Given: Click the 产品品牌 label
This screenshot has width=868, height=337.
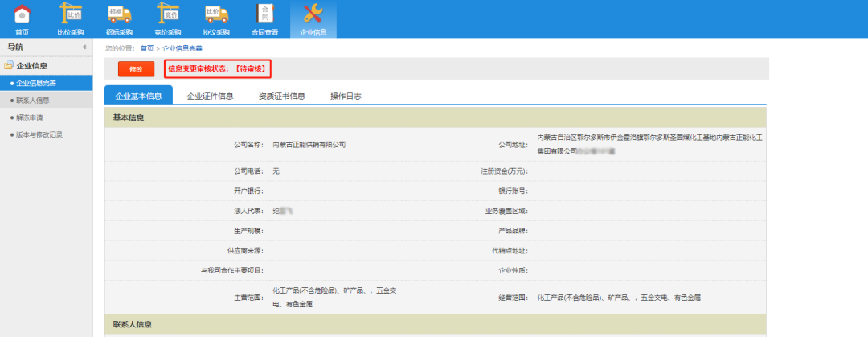Looking at the screenshot, I should coord(514,230).
